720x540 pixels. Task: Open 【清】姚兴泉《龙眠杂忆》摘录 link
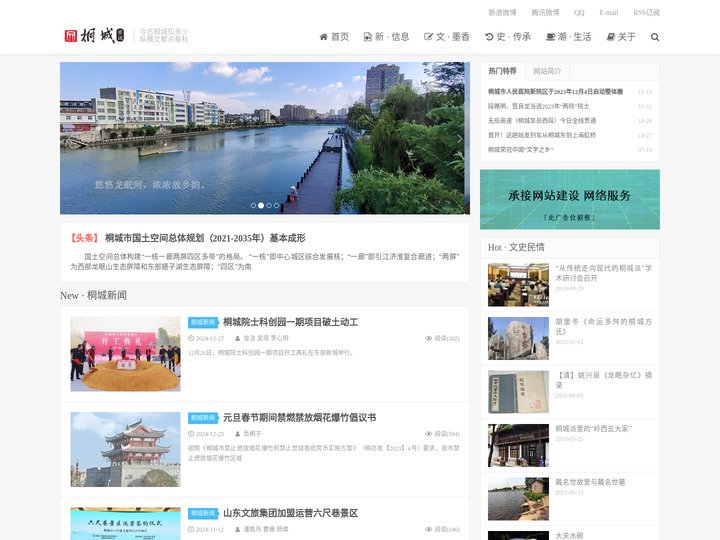pos(603,380)
